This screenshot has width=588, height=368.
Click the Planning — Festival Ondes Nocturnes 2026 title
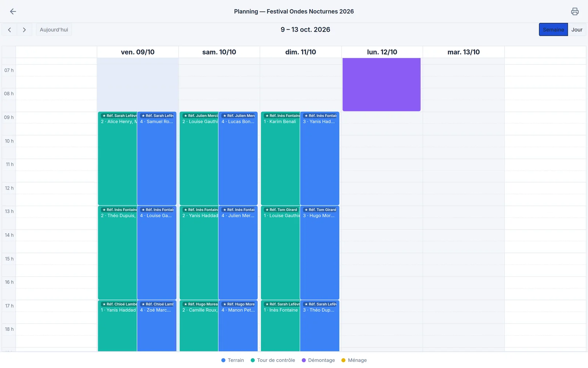pyautogui.click(x=294, y=11)
